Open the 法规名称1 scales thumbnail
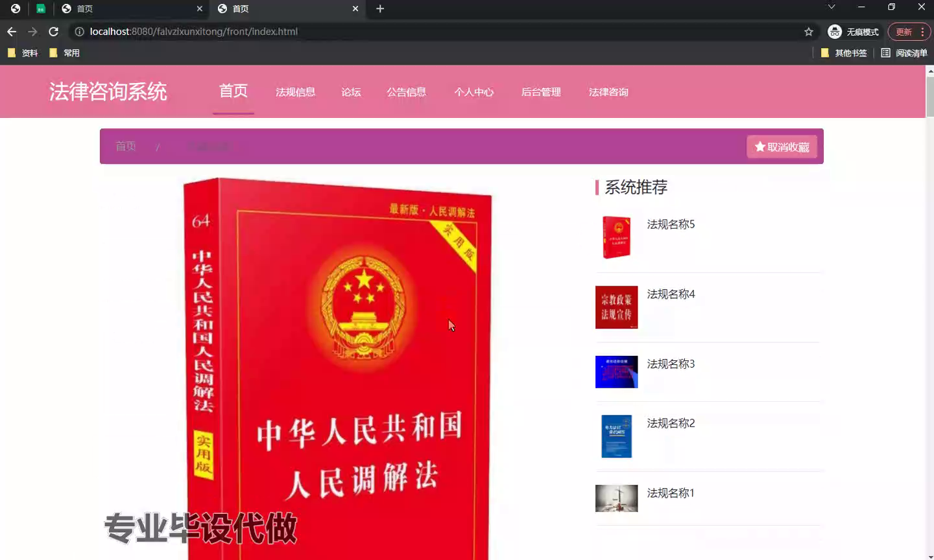Screen dimensions: 934x560 (617, 498)
